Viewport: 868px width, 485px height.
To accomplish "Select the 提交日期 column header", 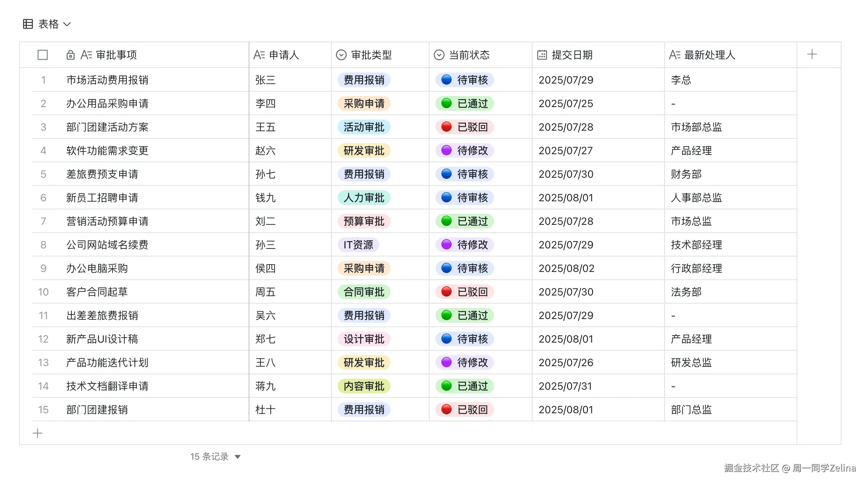I will 598,55.
